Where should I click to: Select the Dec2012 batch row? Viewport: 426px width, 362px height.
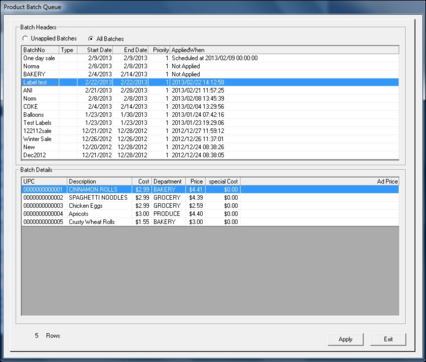(210, 155)
